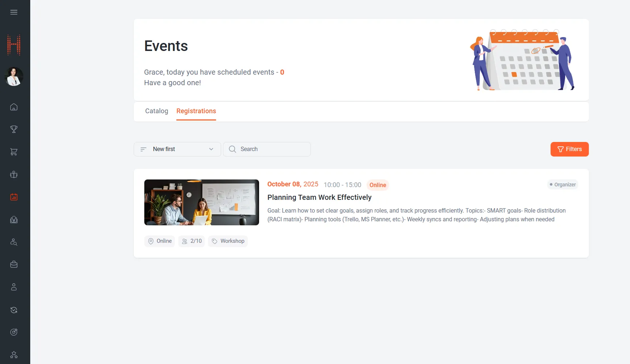Select the Registrations tab

point(196,111)
